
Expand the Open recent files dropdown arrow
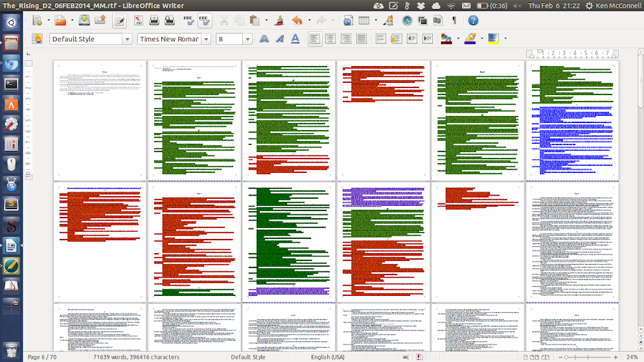point(72,21)
